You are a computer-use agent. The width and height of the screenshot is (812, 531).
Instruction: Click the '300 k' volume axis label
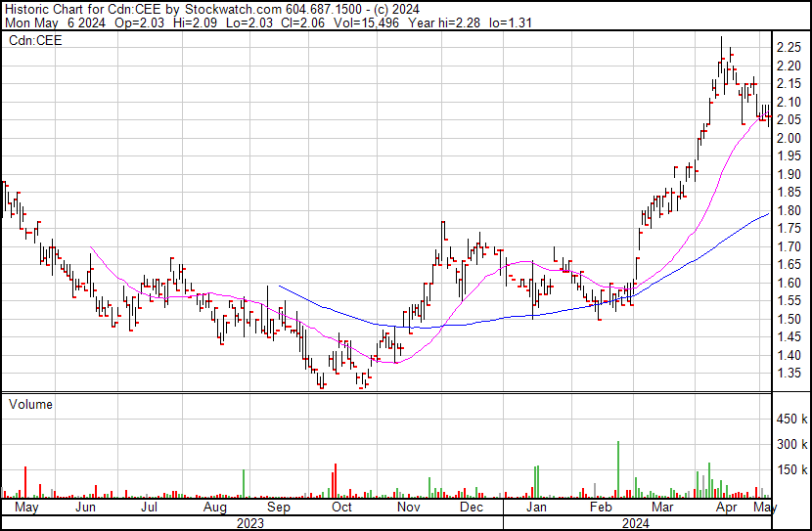(x=791, y=444)
